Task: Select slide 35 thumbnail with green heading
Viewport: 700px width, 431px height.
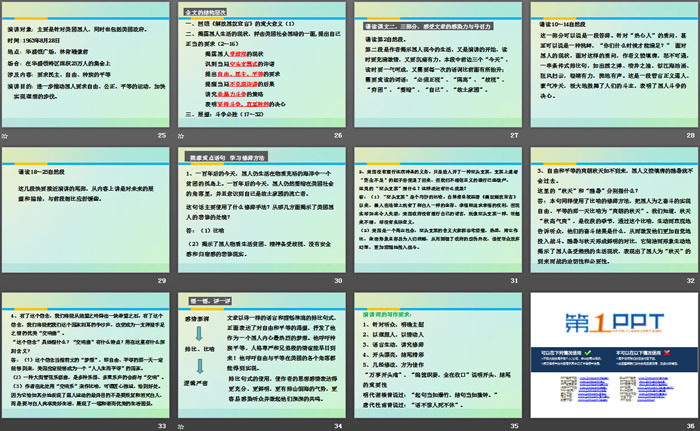Action: 438,356
